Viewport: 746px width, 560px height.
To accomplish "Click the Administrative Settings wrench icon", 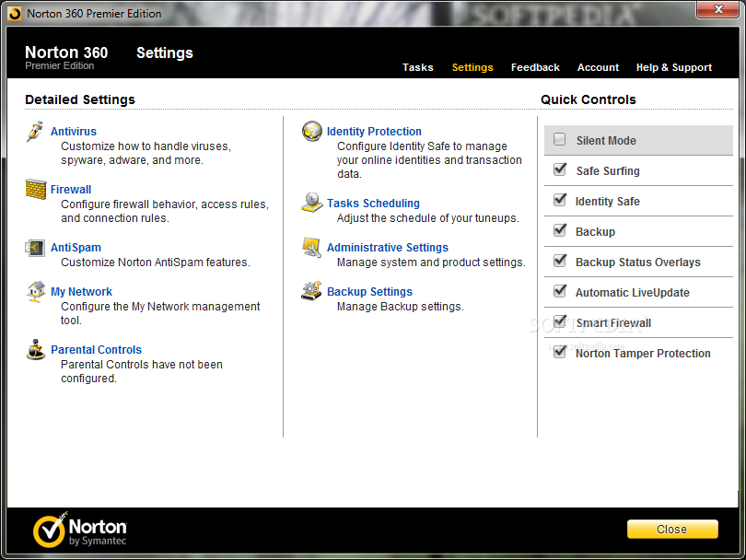I will click(312, 248).
